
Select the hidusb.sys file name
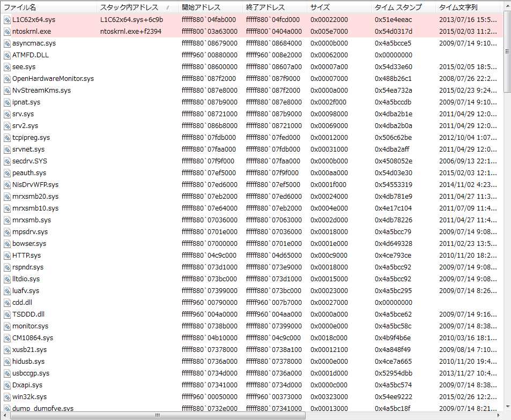[x=28, y=362]
